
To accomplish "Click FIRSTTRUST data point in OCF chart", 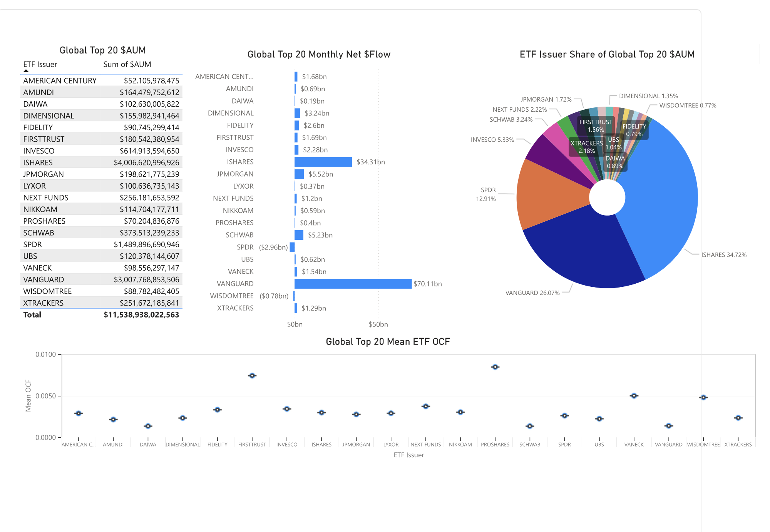I will pos(252,376).
